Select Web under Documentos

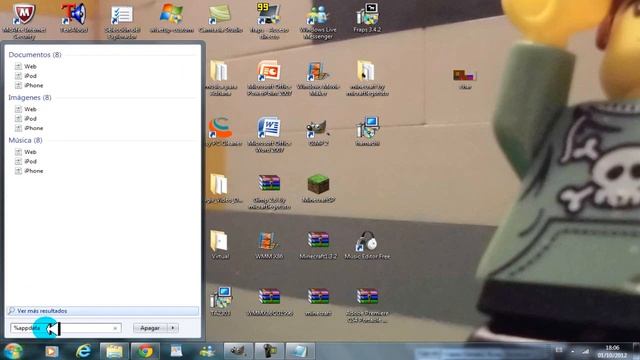[x=26, y=66]
